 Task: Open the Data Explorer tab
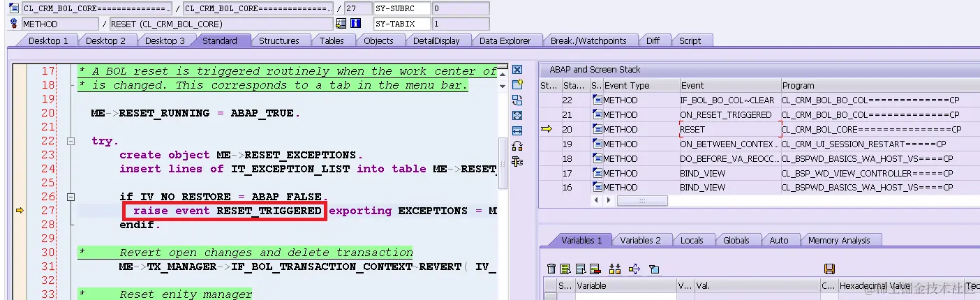(x=505, y=40)
